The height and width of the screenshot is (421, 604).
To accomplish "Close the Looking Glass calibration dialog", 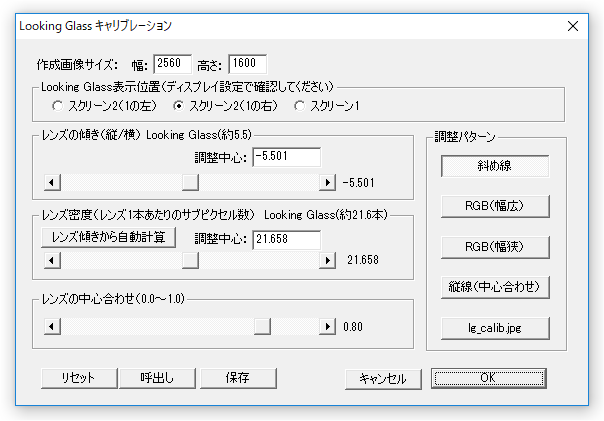I will coord(573,26).
